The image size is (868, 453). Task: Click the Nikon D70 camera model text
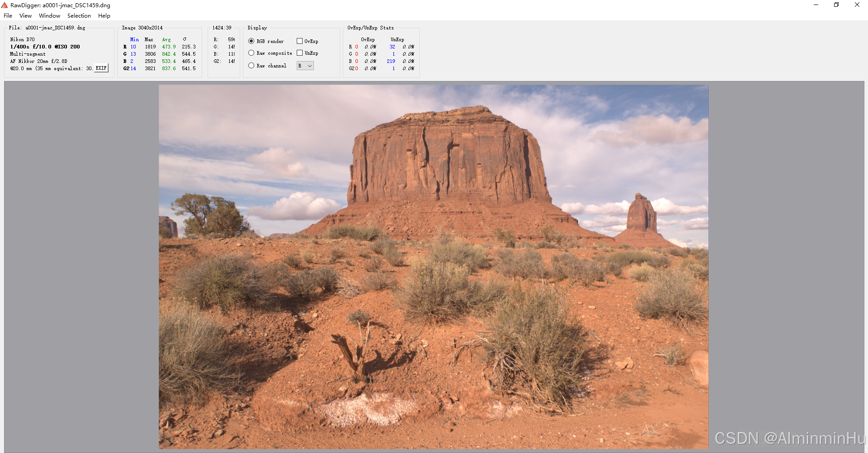(x=22, y=39)
